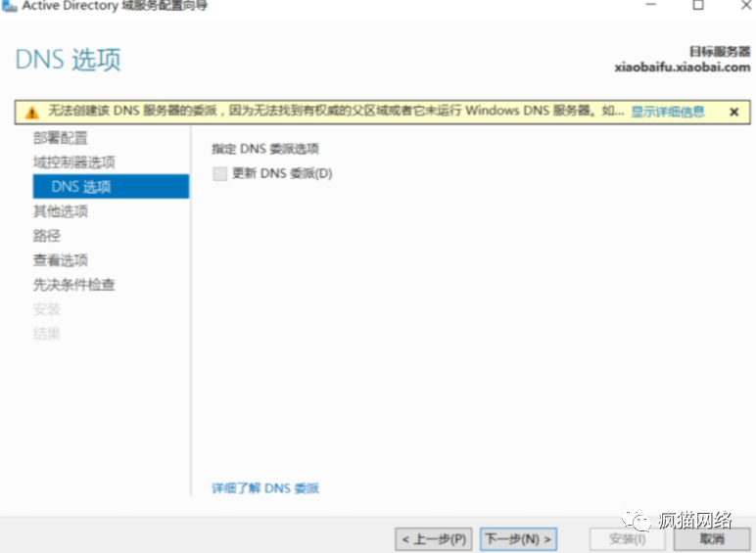Toggle the 更新 DNS 委派(D) checkbox
756x553 pixels.
220,174
